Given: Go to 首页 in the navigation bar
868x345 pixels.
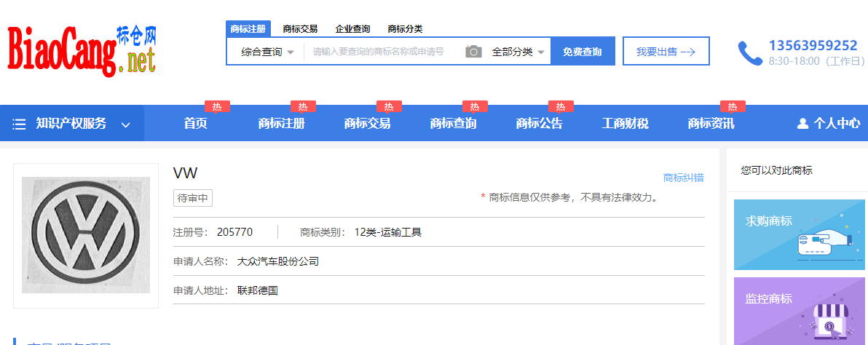Looking at the screenshot, I should (x=195, y=124).
